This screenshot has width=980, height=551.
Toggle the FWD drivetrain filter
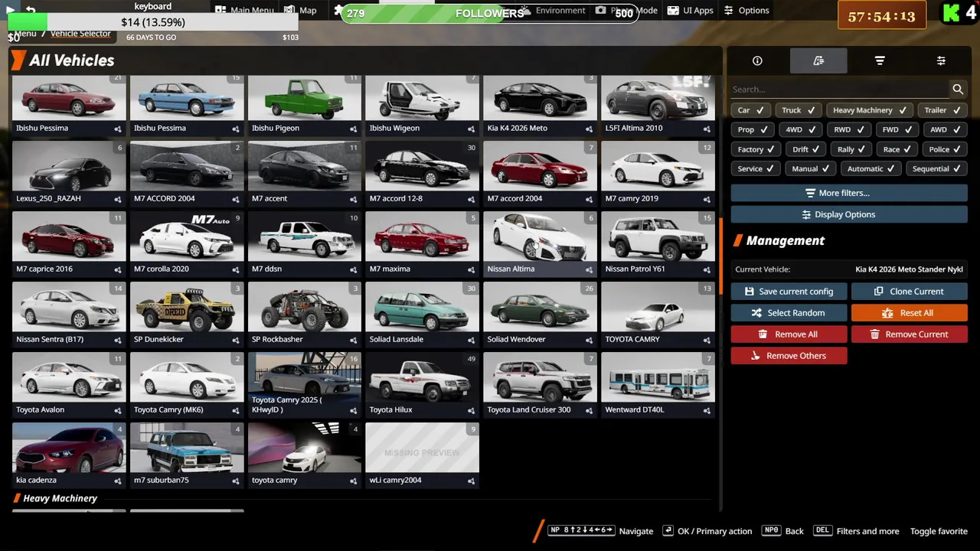coord(897,129)
